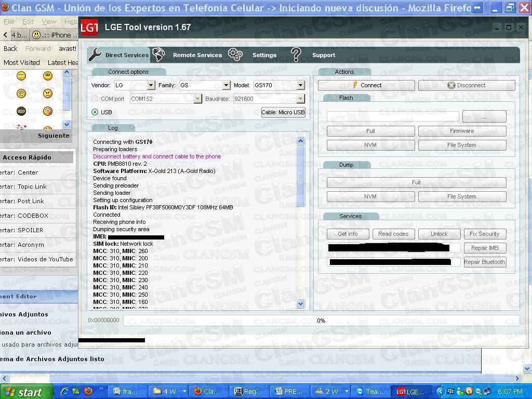Click the gears icon for Settings
532x399 pixels.
click(x=235, y=55)
